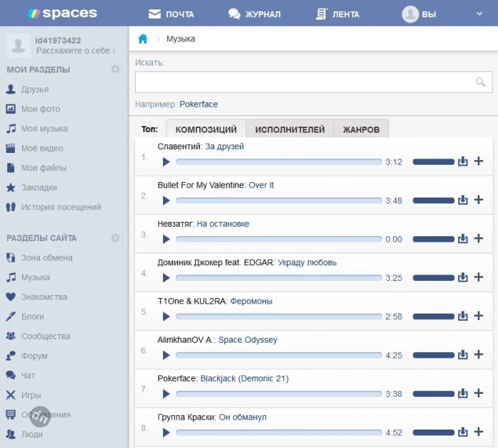Screen dimensions: 498x448
Task: Open the Украду любовь song link
Action: pos(307,262)
